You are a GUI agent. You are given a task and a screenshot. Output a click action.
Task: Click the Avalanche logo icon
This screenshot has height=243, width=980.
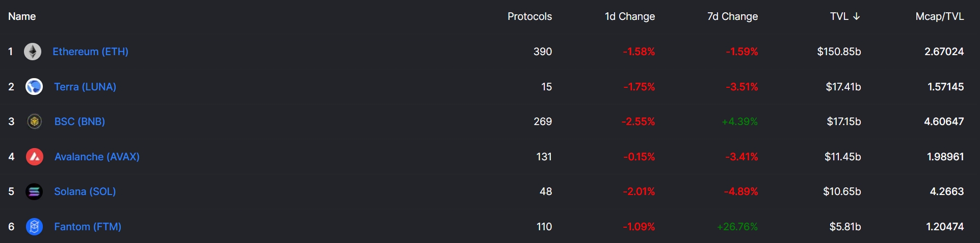click(x=34, y=157)
